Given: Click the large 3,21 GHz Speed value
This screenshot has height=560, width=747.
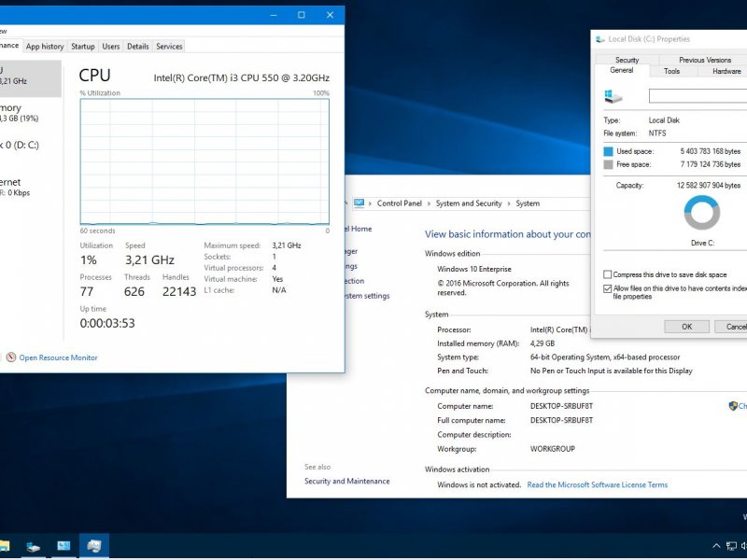Looking at the screenshot, I should pyautogui.click(x=149, y=260).
